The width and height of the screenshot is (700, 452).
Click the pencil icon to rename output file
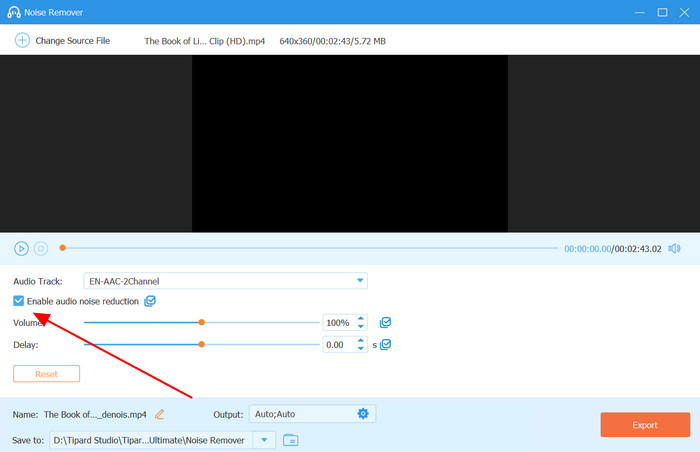(x=159, y=414)
